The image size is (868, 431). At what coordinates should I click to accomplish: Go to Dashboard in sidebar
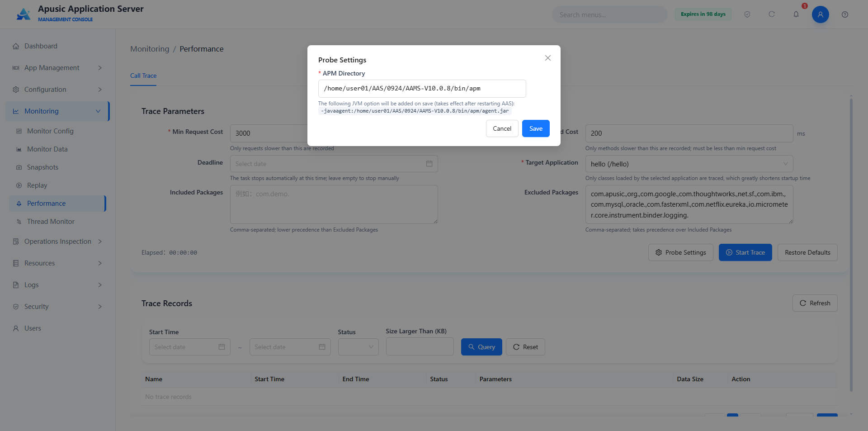click(57, 46)
